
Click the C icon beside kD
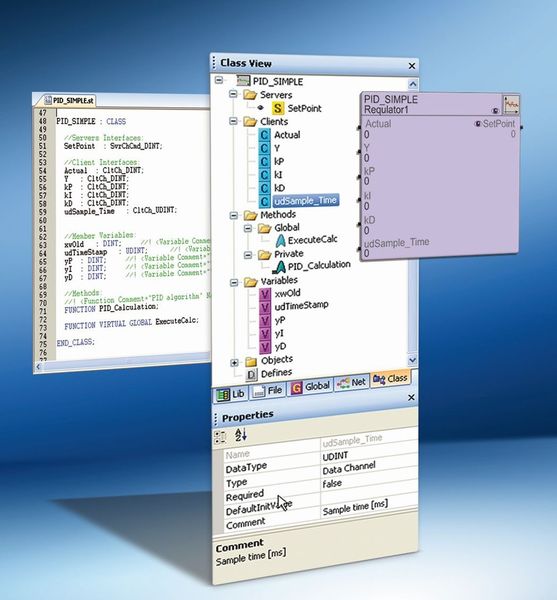[x=264, y=188]
